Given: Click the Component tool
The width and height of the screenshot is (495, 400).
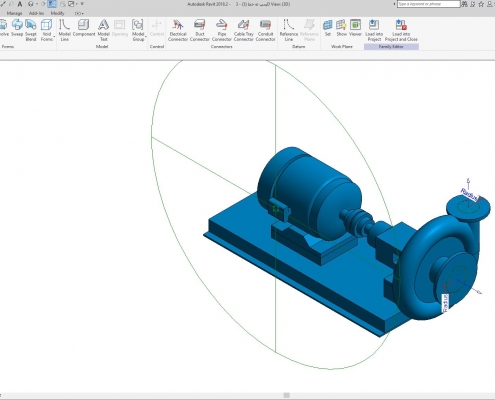Looking at the screenshot, I should 84,28.
